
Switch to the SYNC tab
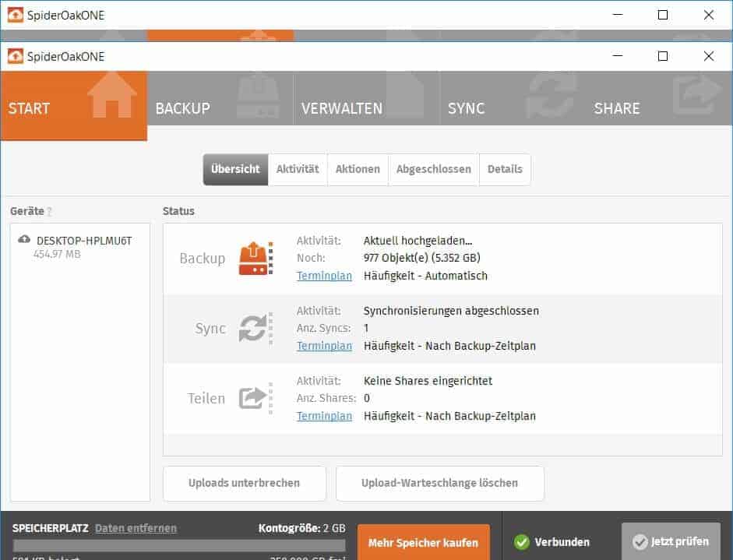(513, 99)
